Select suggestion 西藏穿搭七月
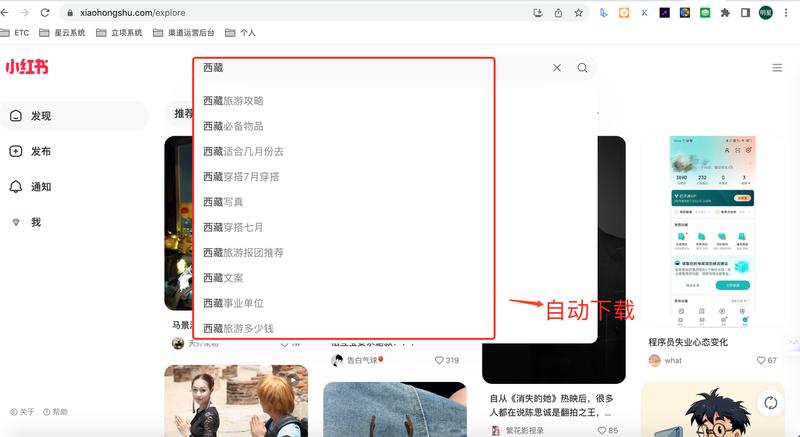This screenshot has height=437, width=800. pos(233,227)
